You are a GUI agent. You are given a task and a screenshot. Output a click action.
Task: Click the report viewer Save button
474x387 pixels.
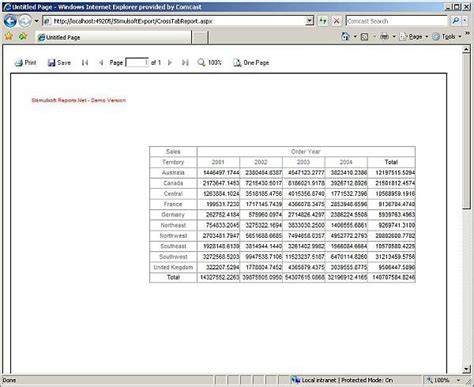click(x=59, y=62)
